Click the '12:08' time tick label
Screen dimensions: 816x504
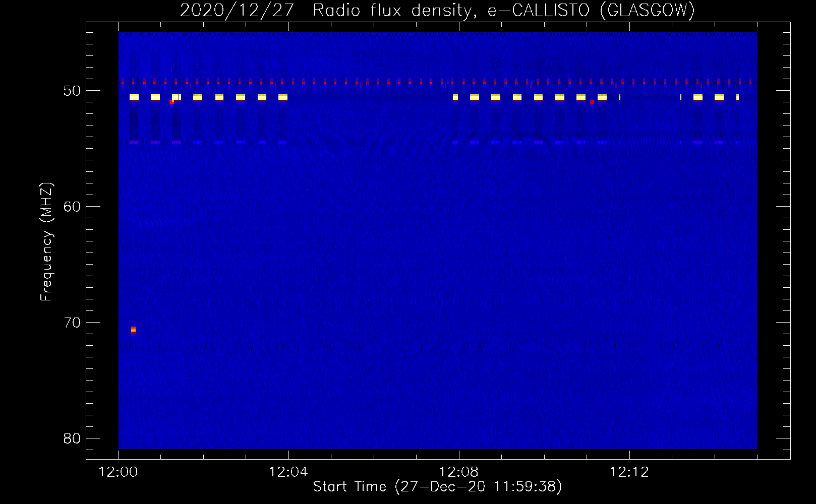coord(459,472)
